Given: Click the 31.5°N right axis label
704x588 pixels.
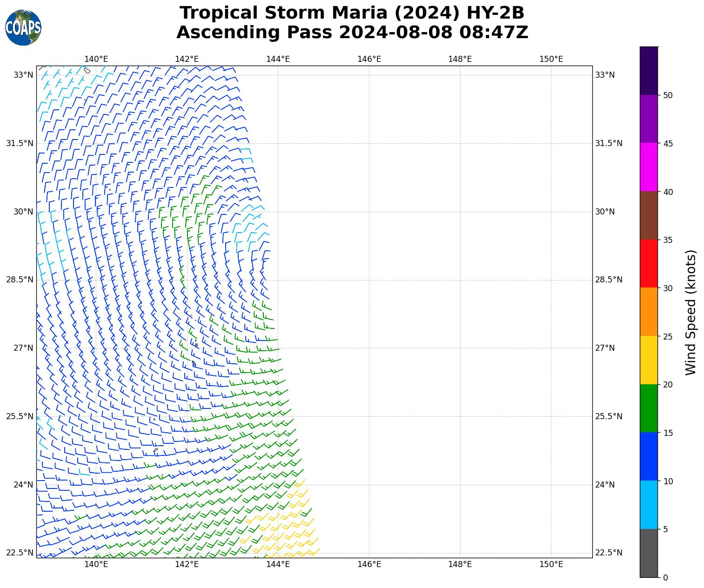Looking at the screenshot, I should pyautogui.click(x=609, y=143).
